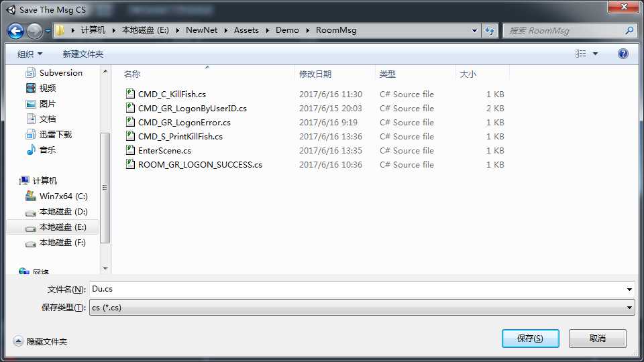Click the search magnifier icon
This screenshot has height=362, width=644.
[629, 30]
